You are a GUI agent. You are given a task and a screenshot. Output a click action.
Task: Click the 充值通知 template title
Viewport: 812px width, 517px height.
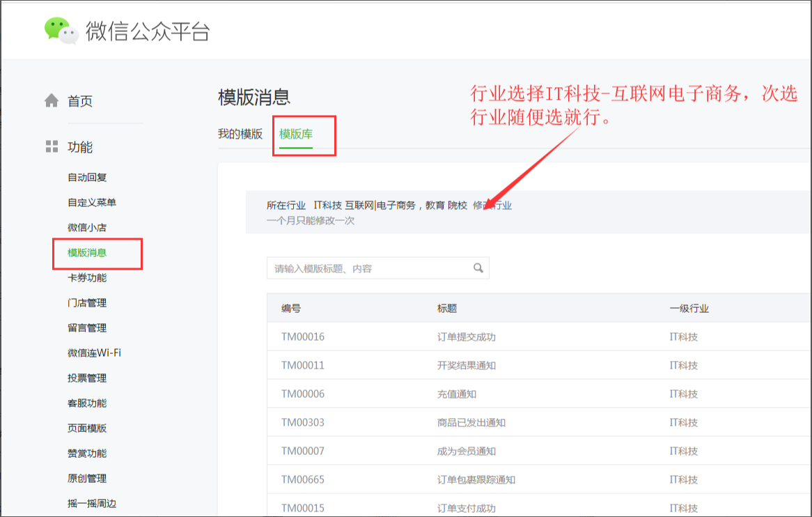point(457,394)
